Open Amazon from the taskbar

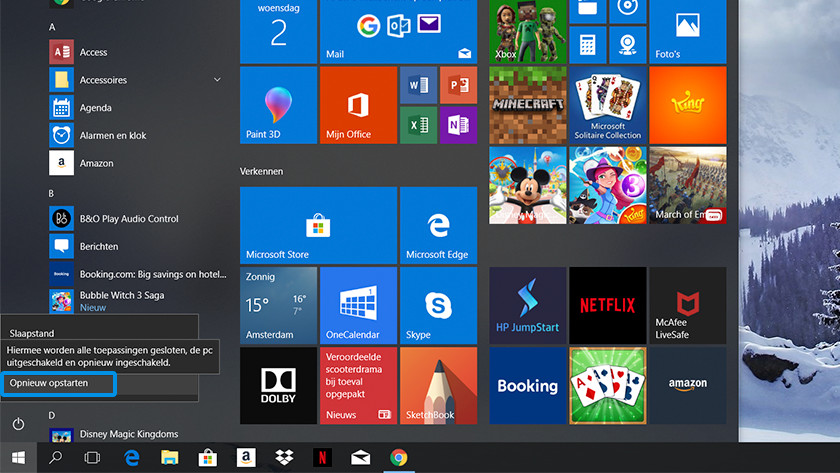point(246,457)
